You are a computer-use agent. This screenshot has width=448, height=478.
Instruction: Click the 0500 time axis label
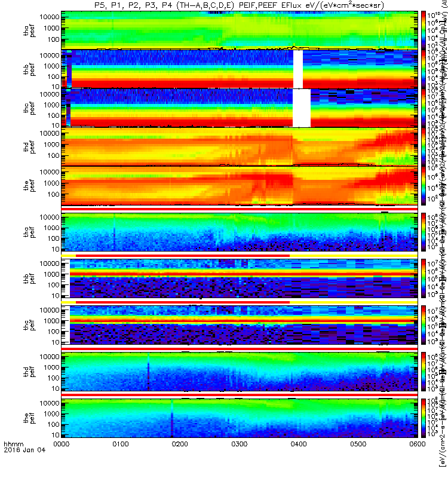tap(358, 444)
